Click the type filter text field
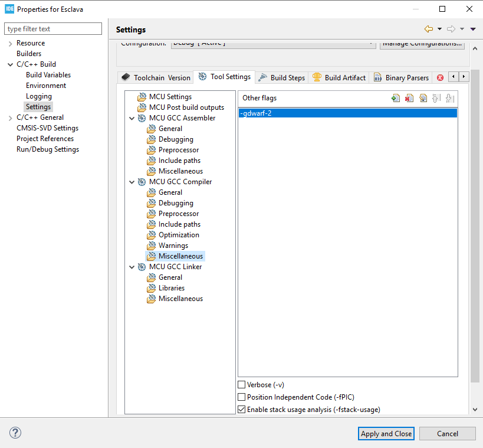 tap(53, 29)
